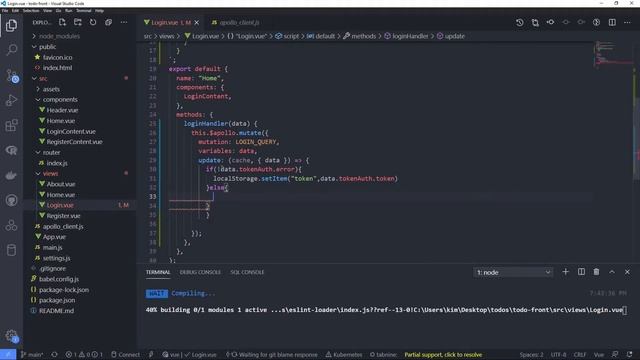Click Kubernetes status bar item

[344, 355]
